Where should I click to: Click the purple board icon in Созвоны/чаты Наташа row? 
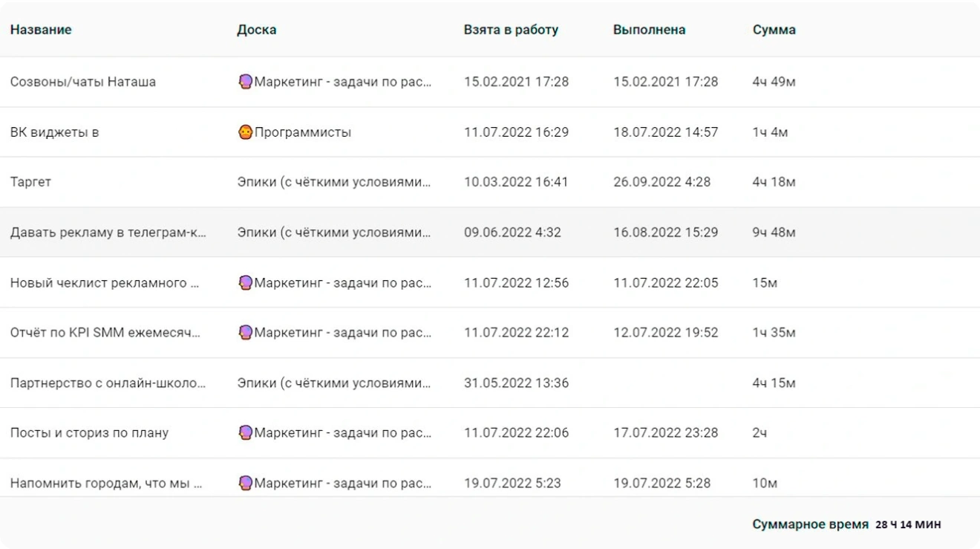(245, 82)
